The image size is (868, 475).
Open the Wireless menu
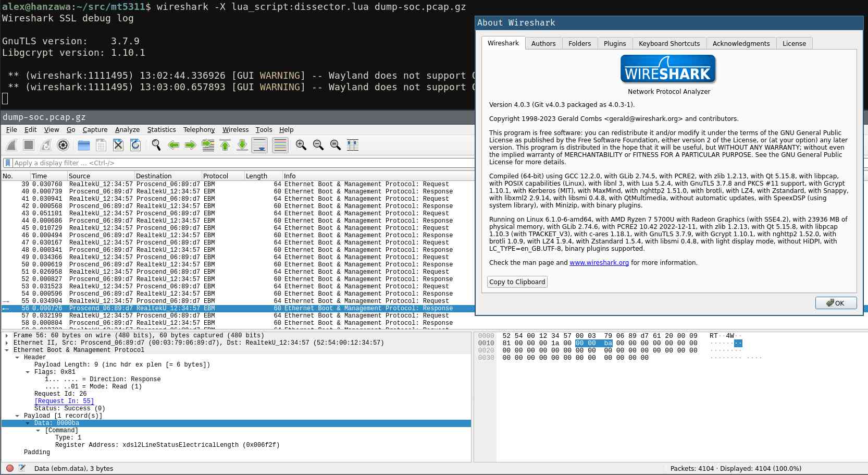pyautogui.click(x=235, y=130)
